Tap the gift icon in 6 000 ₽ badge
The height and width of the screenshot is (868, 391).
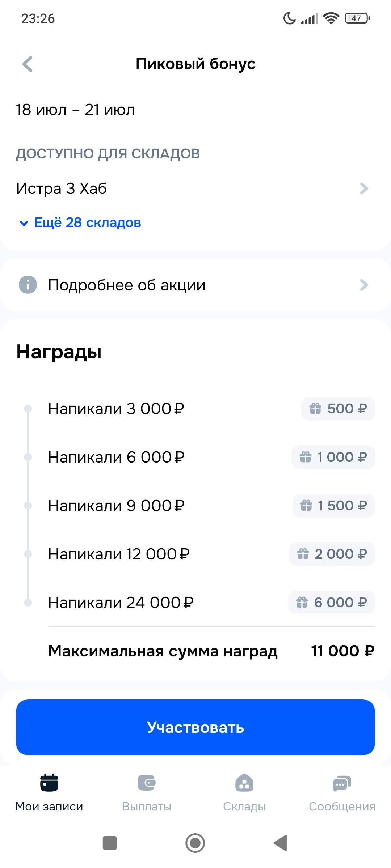[302, 603]
